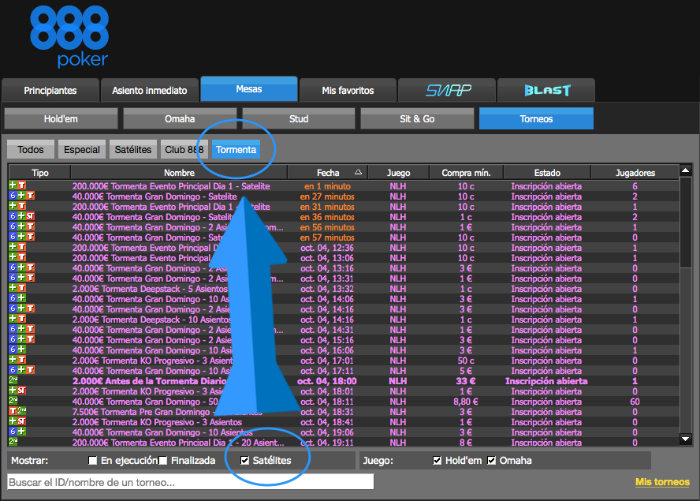This screenshot has width=700, height=501.
Task: Click the tournament list scroll-up arrow
Action: (685, 171)
